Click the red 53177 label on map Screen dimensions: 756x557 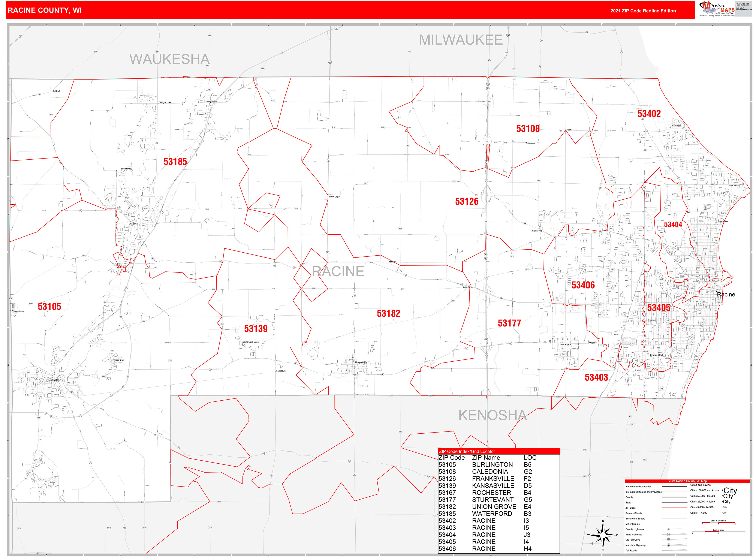[509, 323]
